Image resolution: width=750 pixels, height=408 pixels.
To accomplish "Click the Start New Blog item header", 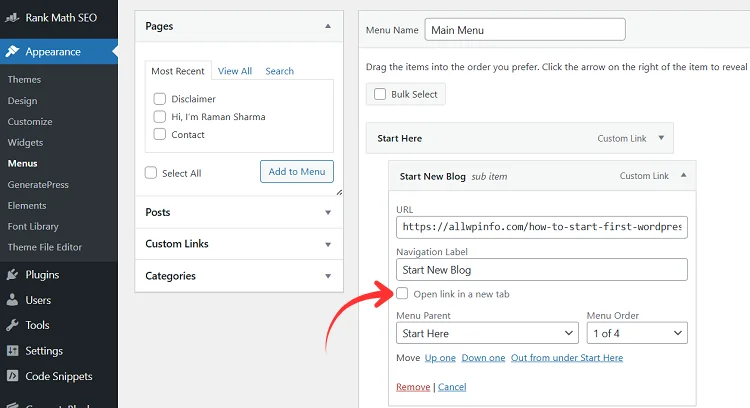I will point(542,176).
